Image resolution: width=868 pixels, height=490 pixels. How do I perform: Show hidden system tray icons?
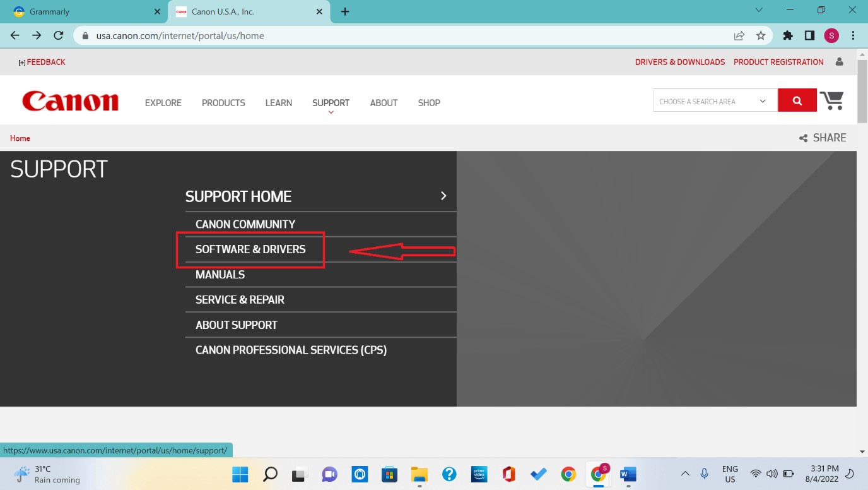coord(685,474)
